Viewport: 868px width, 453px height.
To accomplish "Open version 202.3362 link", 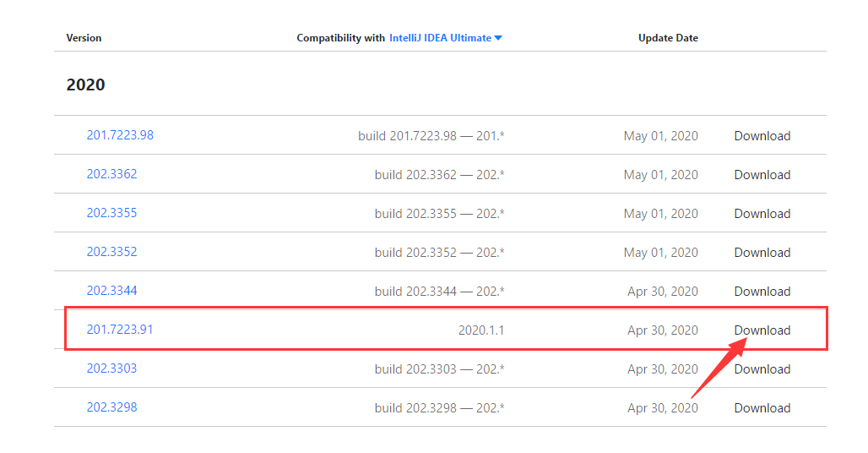I will tap(111, 174).
